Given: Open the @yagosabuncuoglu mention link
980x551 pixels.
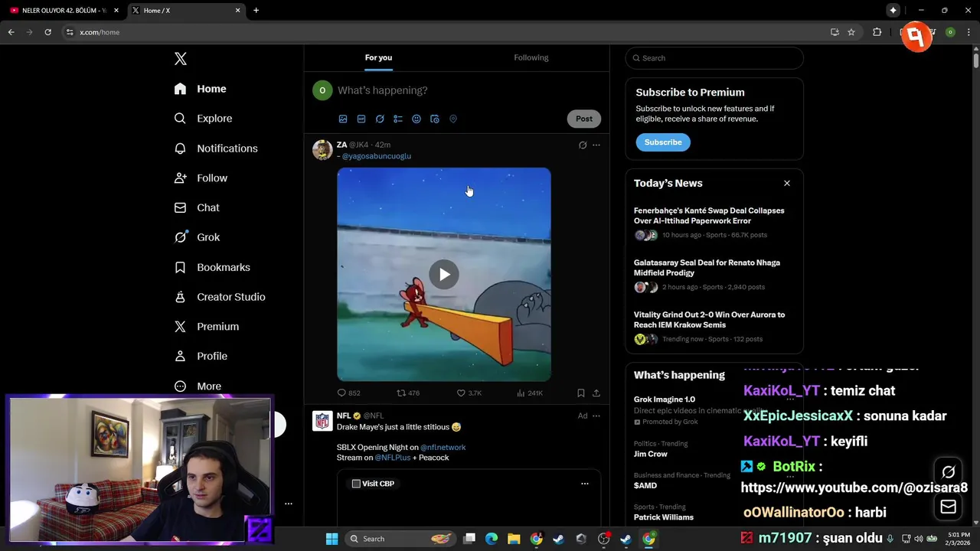Looking at the screenshot, I should pos(377,156).
